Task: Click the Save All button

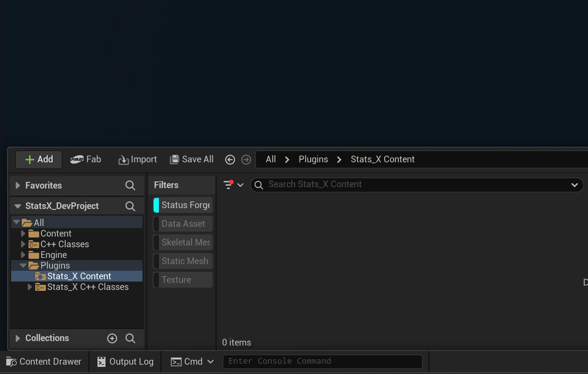Action: [192, 159]
